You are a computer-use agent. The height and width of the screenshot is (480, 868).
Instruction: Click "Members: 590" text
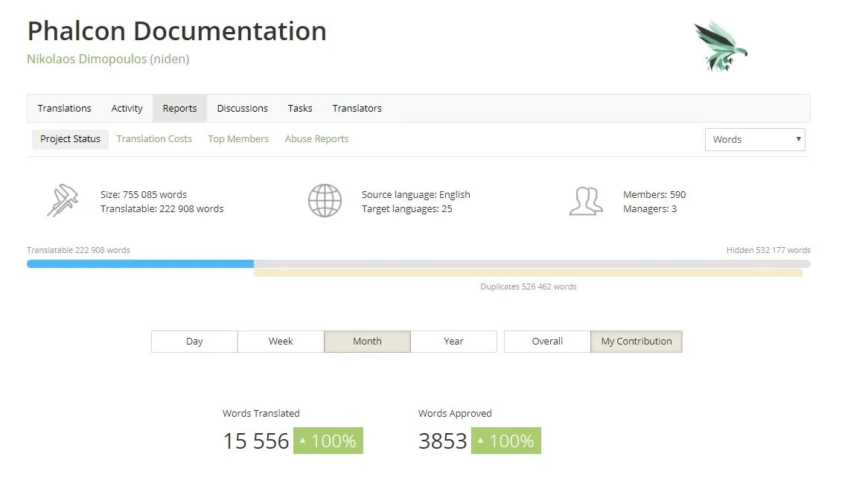(x=654, y=194)
